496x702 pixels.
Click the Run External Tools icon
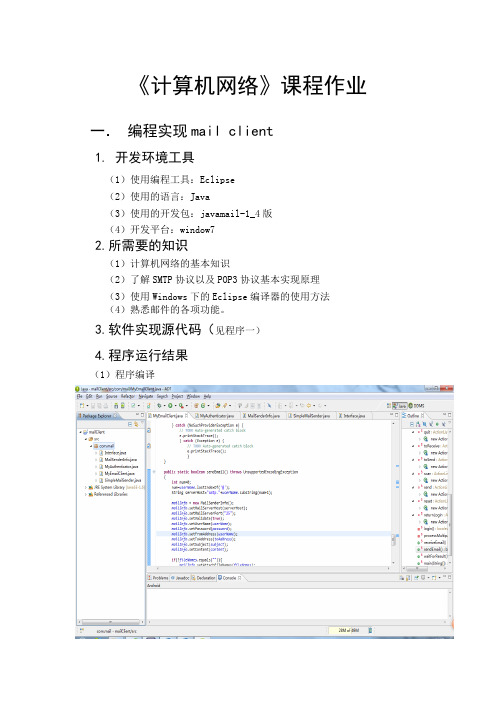tap(181, 406)
